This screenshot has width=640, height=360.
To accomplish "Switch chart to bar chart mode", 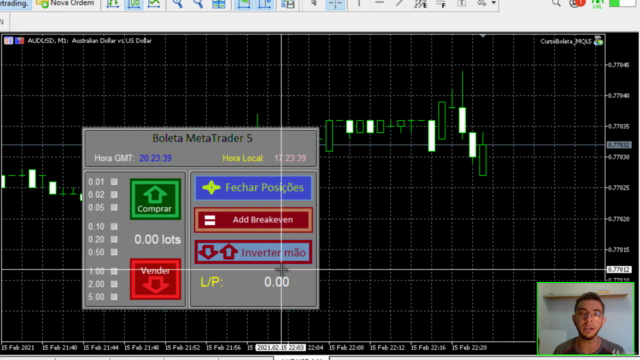I will point(113,4).
